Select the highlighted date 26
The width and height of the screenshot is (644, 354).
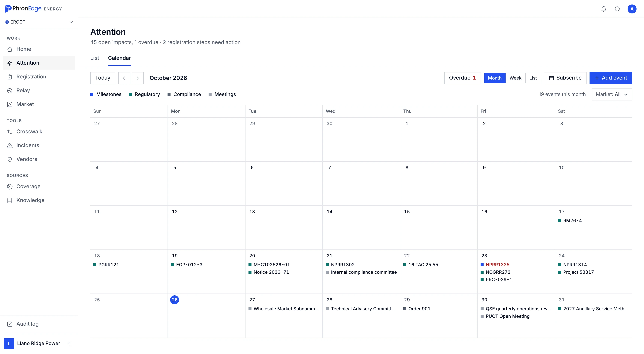(174, 300)
